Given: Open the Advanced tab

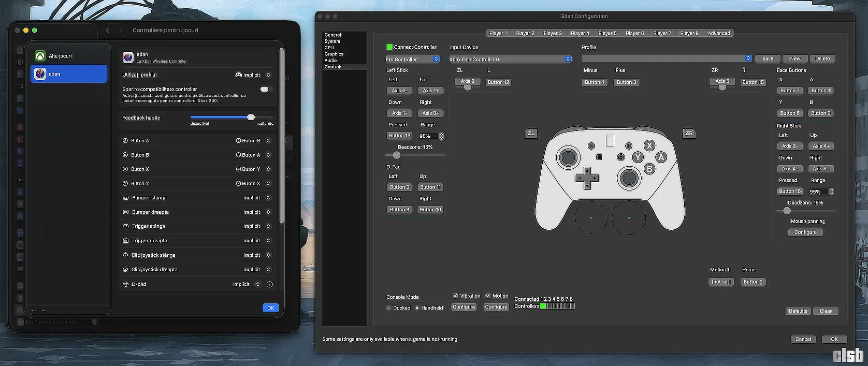Looking at the screenshot, I should click(718, 33).
